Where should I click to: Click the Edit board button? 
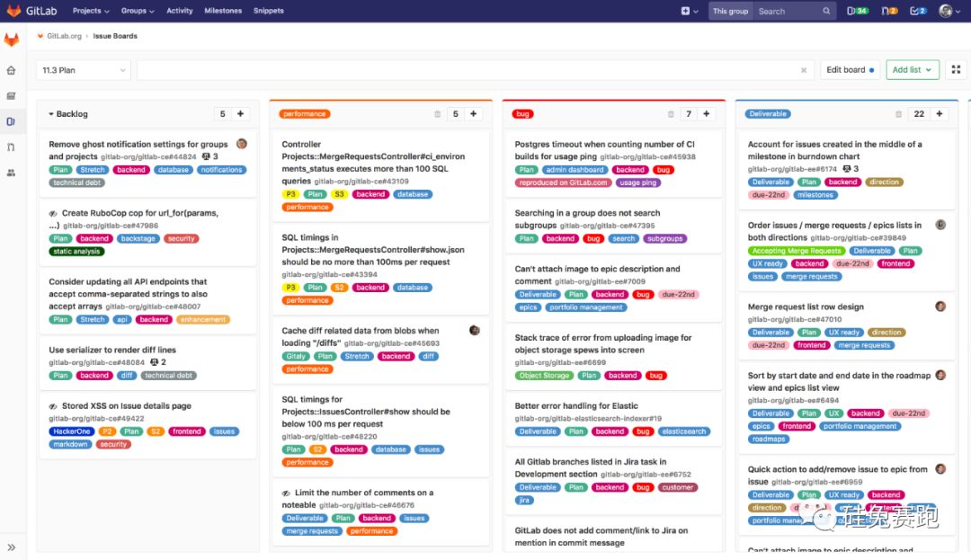tap(851, 70)
